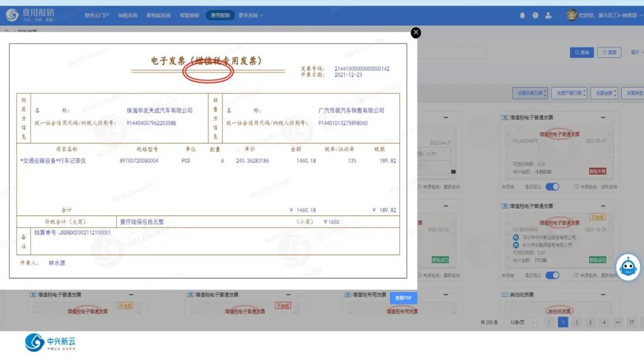Go to page 3
Screen dimensions: 644x362
coord(590,323)
